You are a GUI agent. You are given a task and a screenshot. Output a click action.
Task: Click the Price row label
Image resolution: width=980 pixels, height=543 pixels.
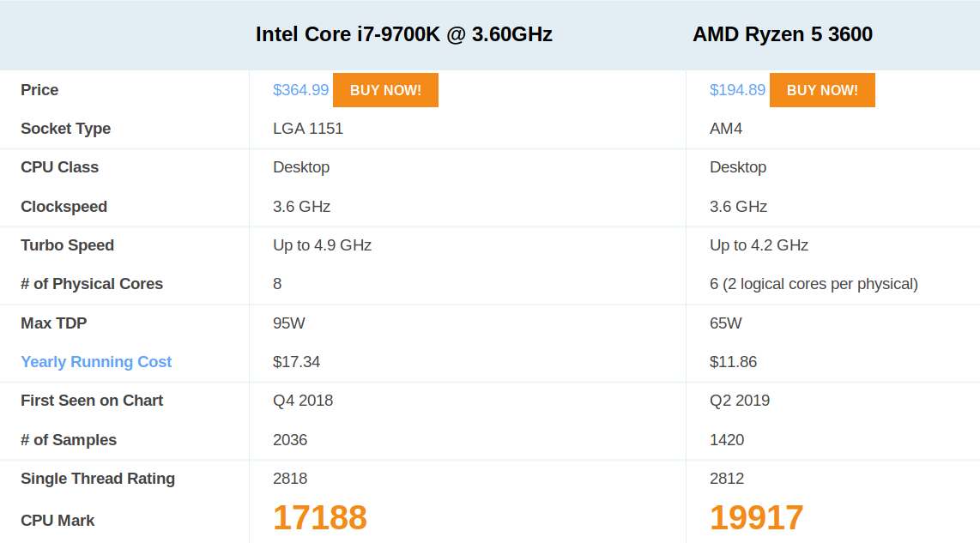[x=39, y=90]
